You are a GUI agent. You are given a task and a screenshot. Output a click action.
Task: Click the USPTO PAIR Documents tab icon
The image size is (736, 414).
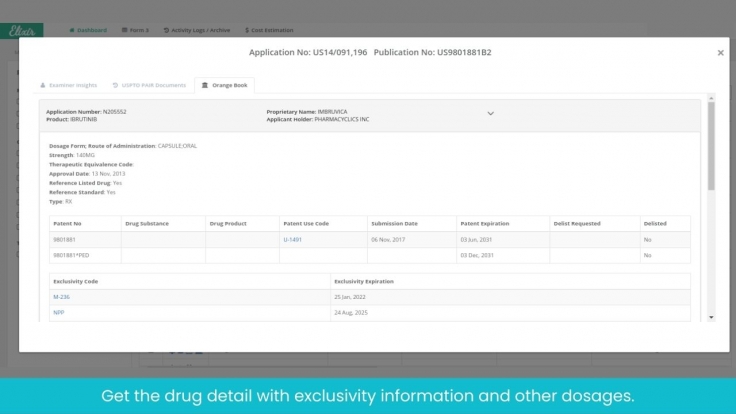[115, 85]
